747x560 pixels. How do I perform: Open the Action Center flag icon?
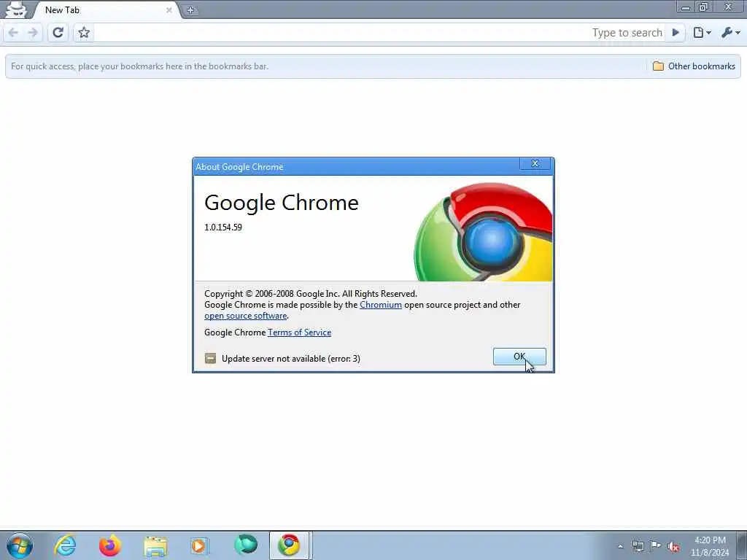(x=656, y=545)
